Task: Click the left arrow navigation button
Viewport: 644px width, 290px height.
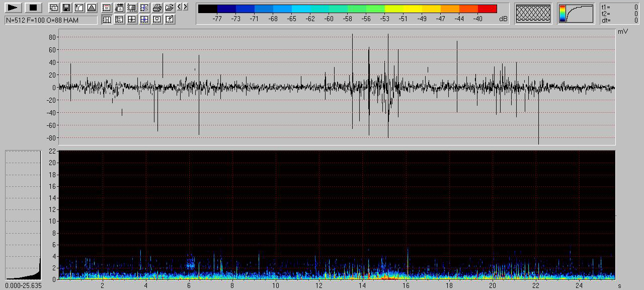Action: 180,7
